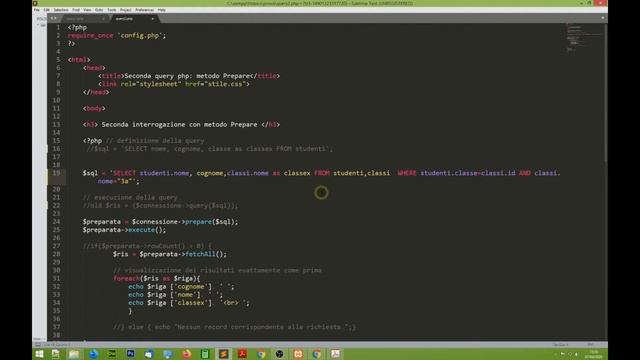
Task: Close the inactive first editor tab
Action: pyautogui.click(x=104, y=19)
